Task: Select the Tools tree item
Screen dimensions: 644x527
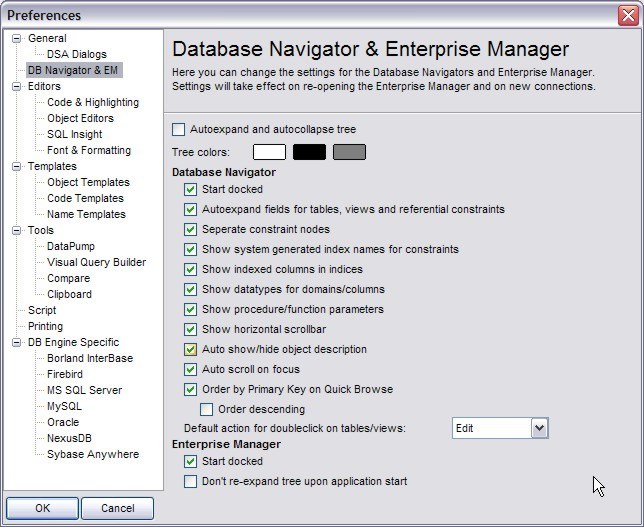Action: pos(41,231)
